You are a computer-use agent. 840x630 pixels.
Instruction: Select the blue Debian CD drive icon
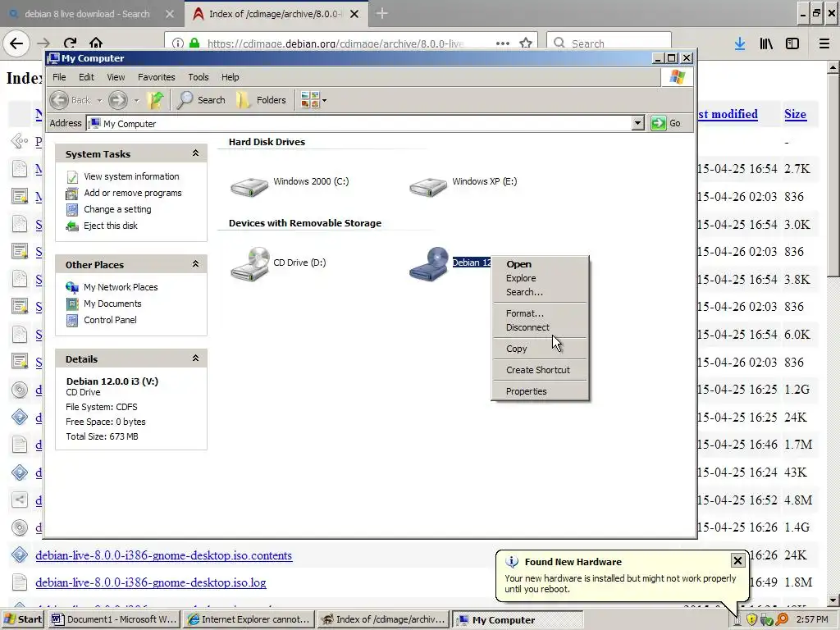click(428, 263)
